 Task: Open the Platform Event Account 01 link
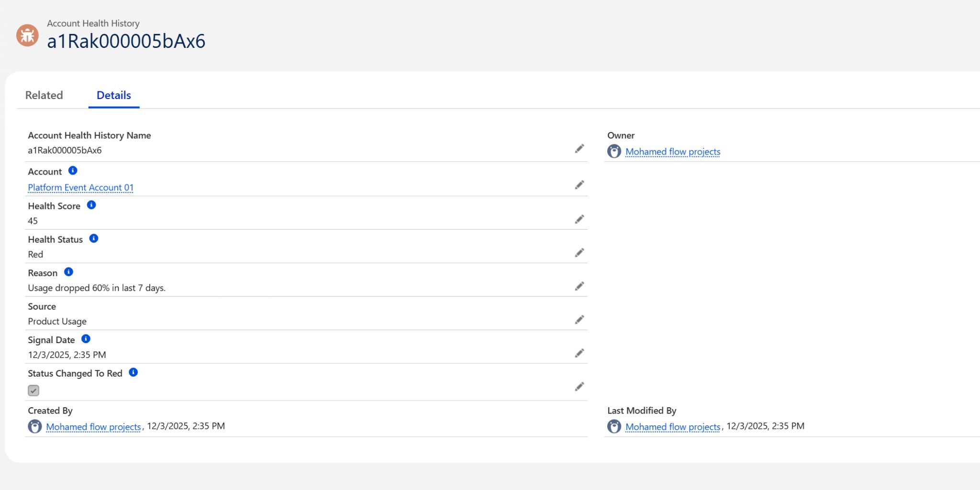pyautogui.click(x=80, y=188)
